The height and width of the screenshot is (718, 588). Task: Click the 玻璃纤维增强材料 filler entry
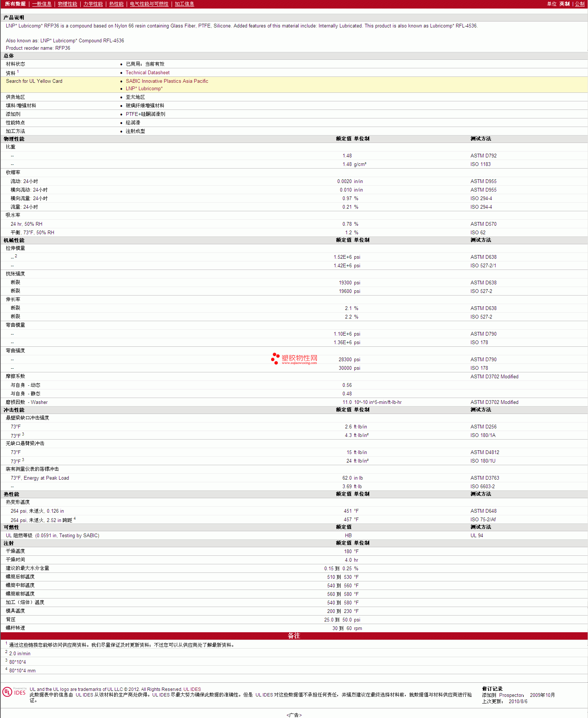pos(145,106)
